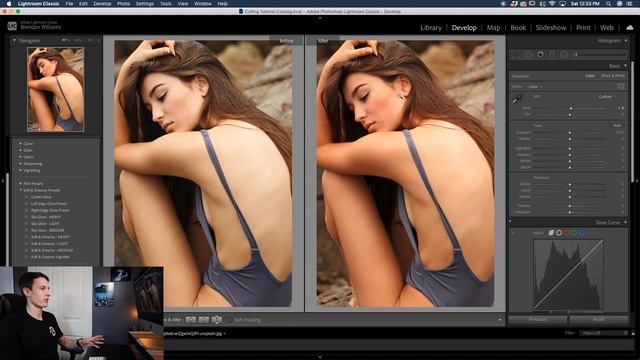The image size is (640, 360).
Task: Open the white balance Custom dropdown
Action: [607, 97]
